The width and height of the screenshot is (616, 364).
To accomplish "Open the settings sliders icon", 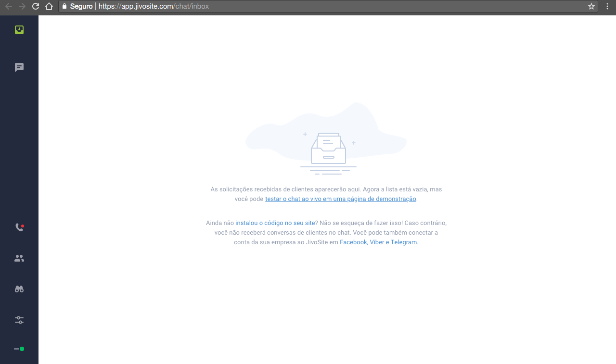I will coord(19,320).
